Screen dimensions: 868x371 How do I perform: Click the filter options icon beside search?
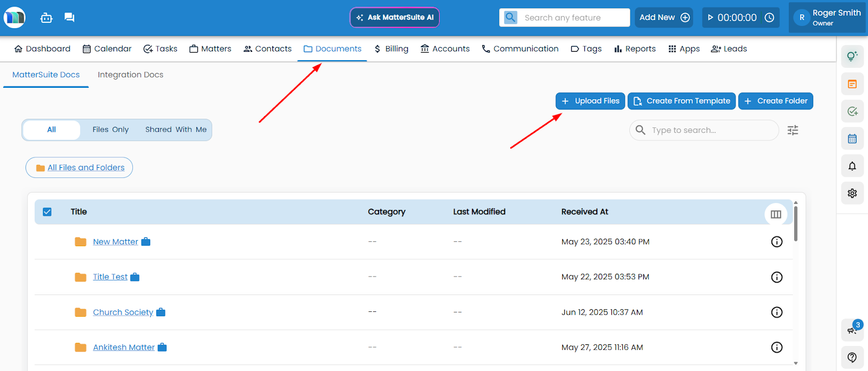point(793,130)
